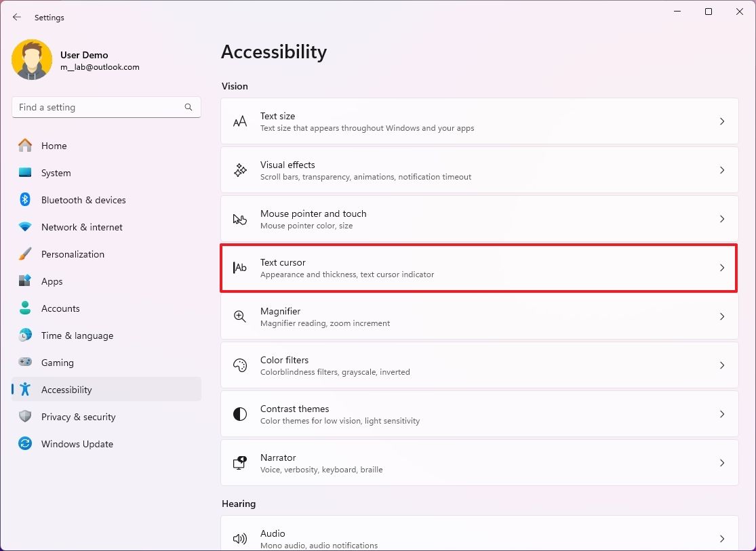Click the Audio speaker icon

coord(240,539)
